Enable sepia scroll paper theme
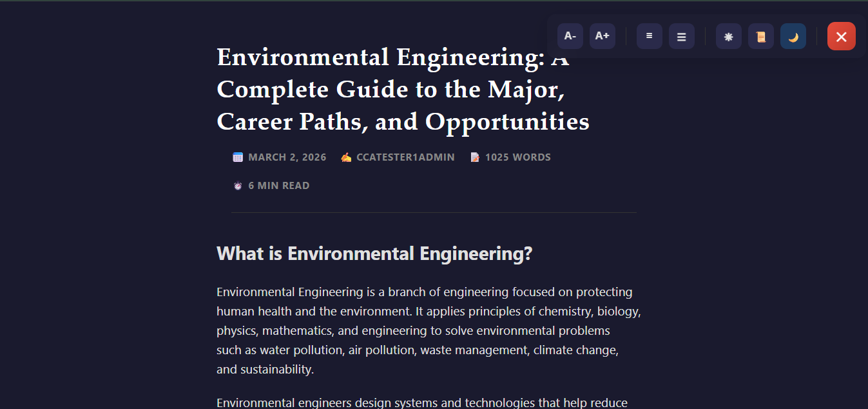This screenshot has width=868, height=409. coord(761,36)
